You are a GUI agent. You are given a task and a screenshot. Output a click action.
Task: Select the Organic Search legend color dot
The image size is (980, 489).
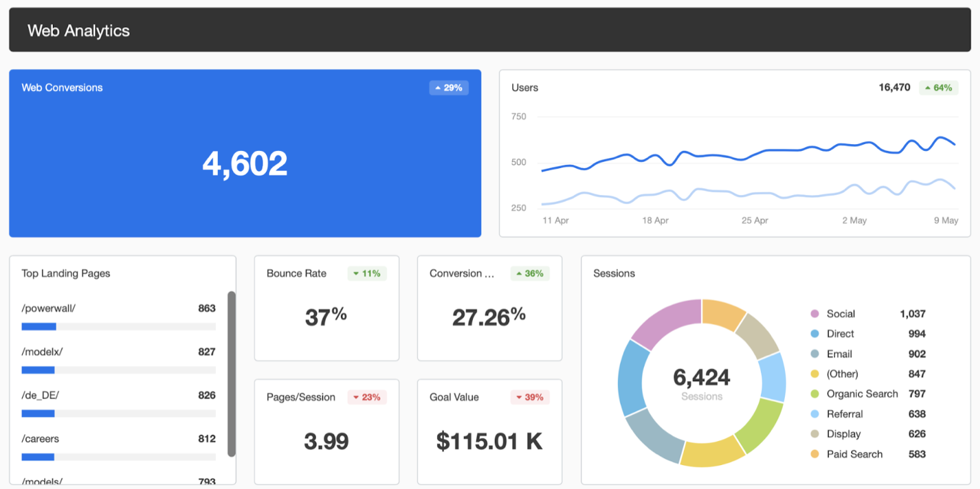[x=815, y=394]
